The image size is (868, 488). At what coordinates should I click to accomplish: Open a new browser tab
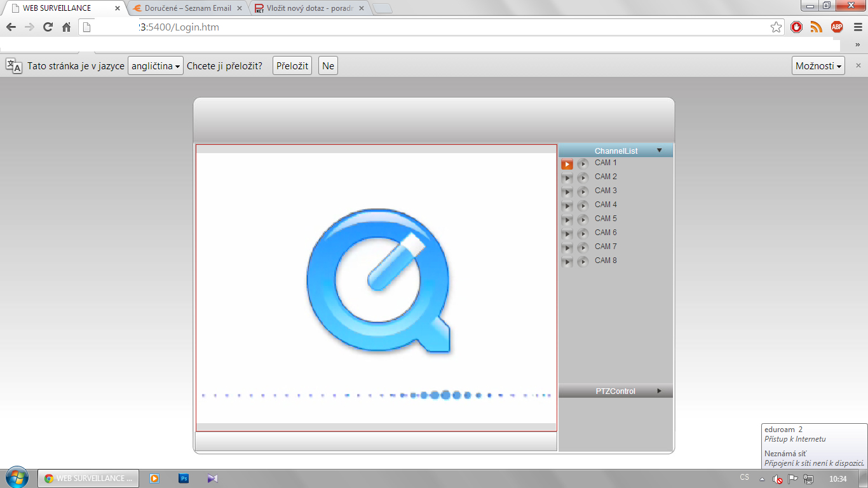coord(383,8)
